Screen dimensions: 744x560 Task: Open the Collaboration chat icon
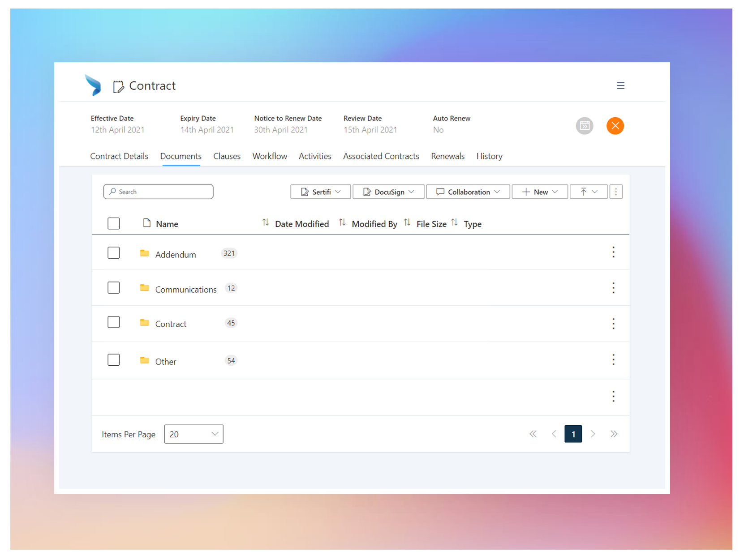pyautogui.click(x=441, y=192)
